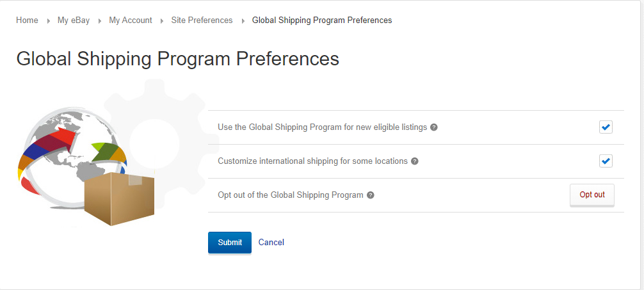Open help icon for new eligible listings option
This screenshot has width=644, height=290.
tap(434, 127)
